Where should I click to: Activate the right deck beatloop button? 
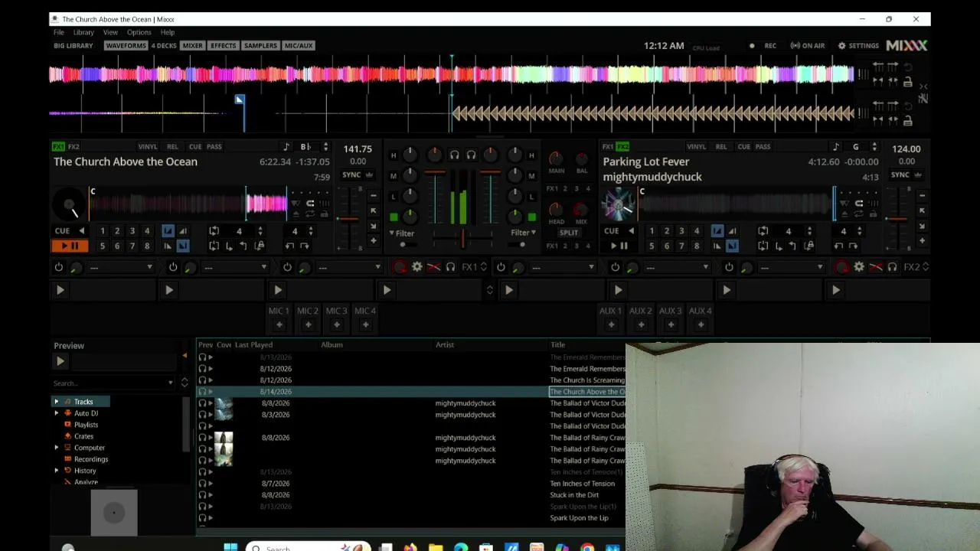[763, 231]
